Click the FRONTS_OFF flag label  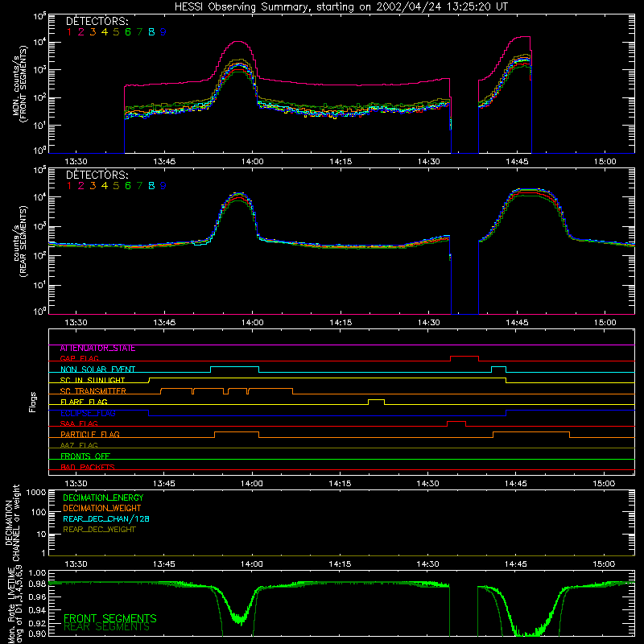coord(85,456)
